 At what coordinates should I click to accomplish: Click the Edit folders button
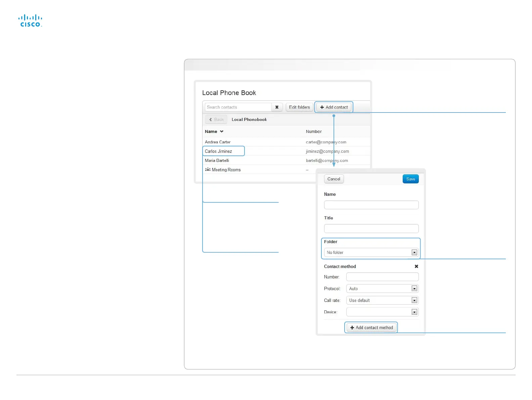click(x=299, y=107)
